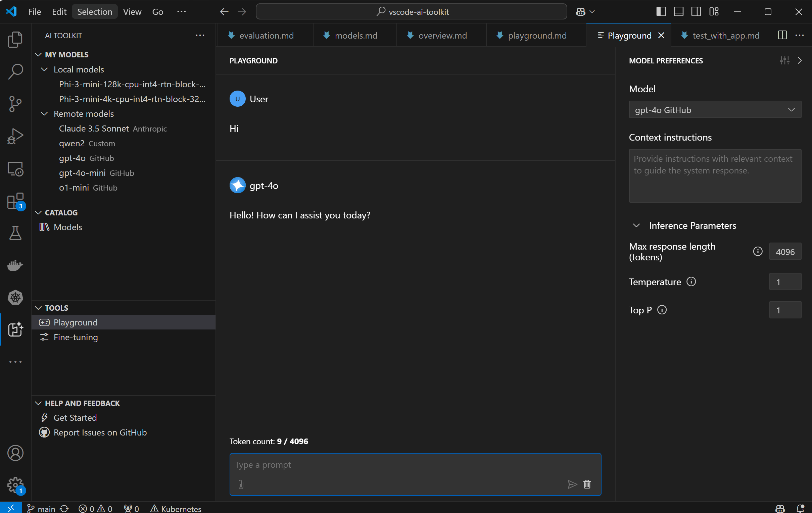The height and width of the screenshot is (513, 812).
Task: Open the AI Toolkit activity bar icon
Action: coord(15,329)
